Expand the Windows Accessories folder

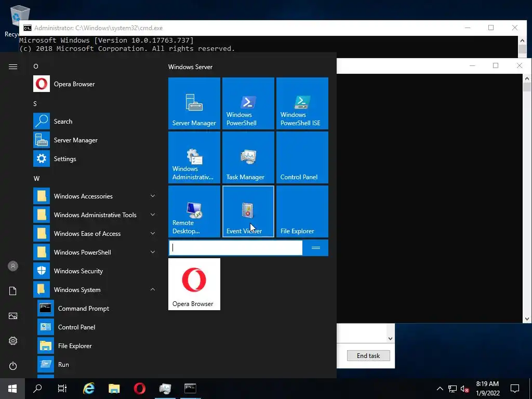click(x=95, y=196)
